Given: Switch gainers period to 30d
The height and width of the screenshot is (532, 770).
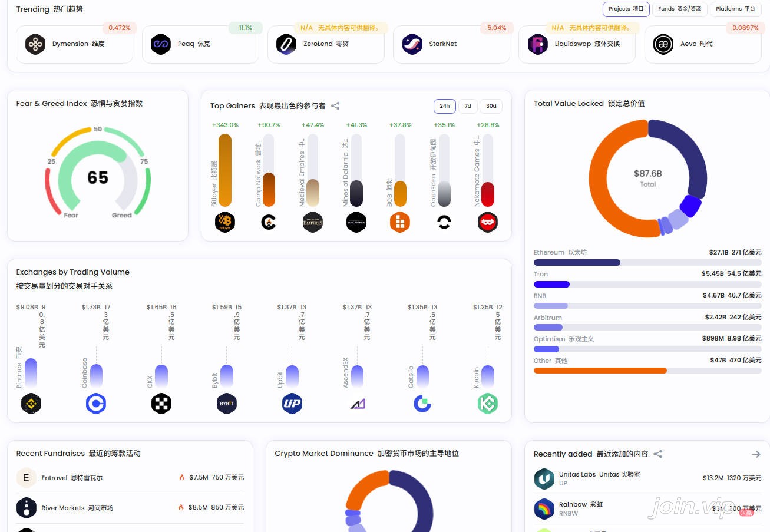Looking at the screenshot, I should [x=491, y=106].
